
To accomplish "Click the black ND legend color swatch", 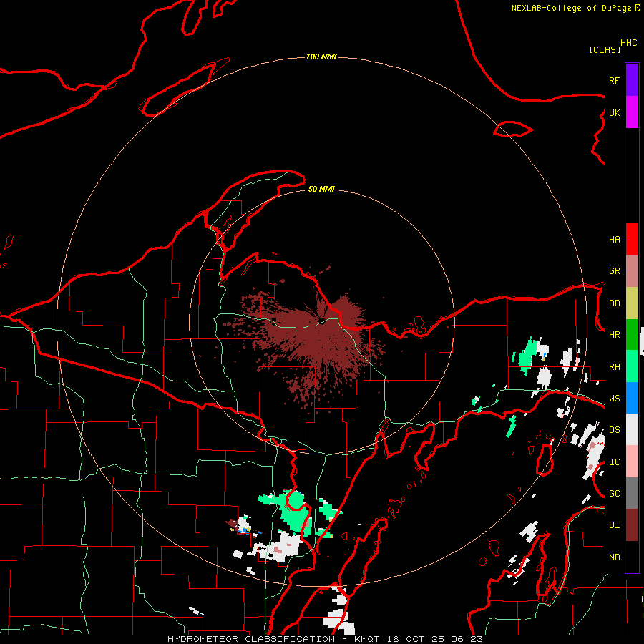I will 632,557.
